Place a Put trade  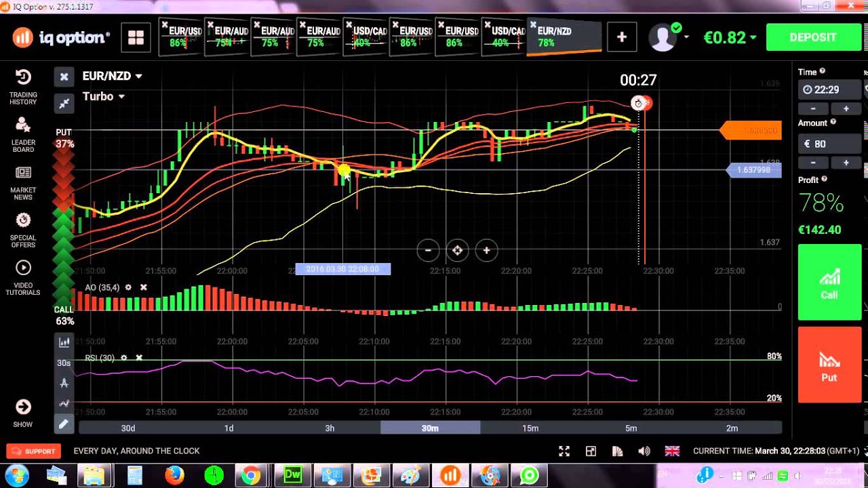click(x=829, y=365)
